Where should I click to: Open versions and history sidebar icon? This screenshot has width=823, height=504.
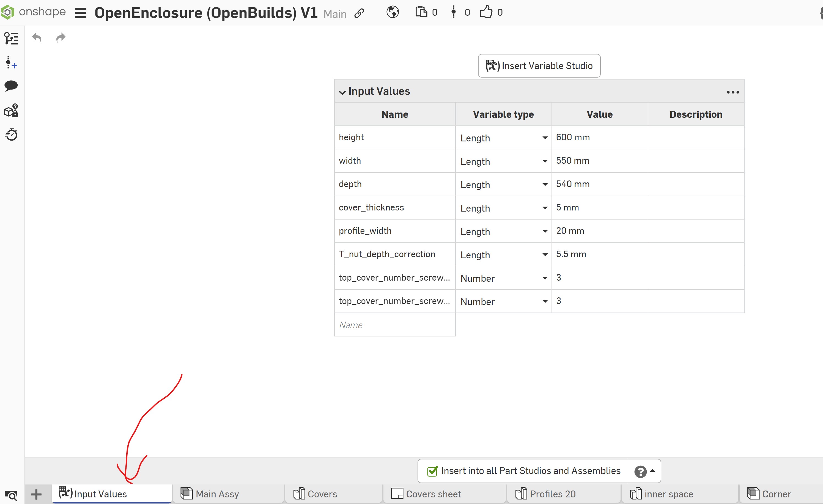(11, 62)
